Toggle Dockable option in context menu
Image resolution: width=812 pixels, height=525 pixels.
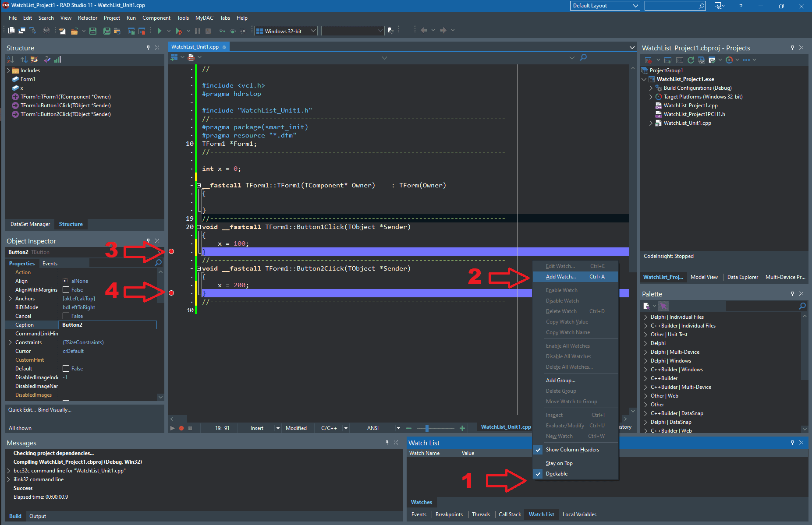(575, 474)
